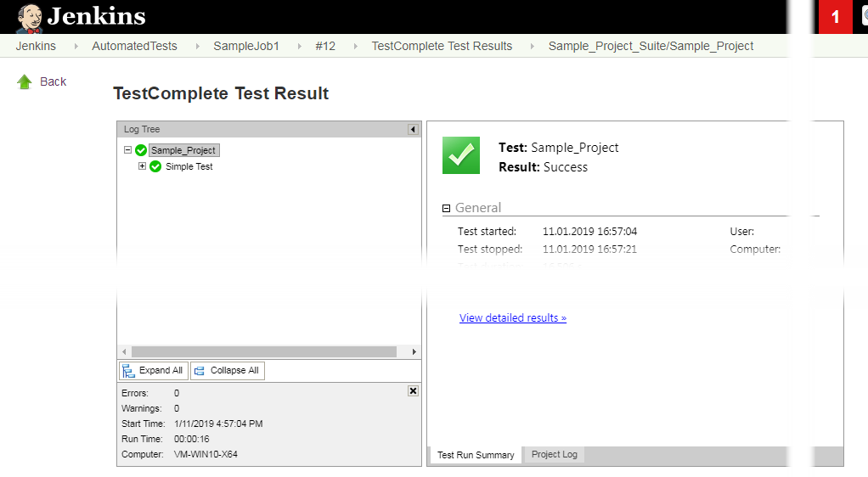Click Sample_Project green check status icon
868x477 pixels.
click(141, 150)
